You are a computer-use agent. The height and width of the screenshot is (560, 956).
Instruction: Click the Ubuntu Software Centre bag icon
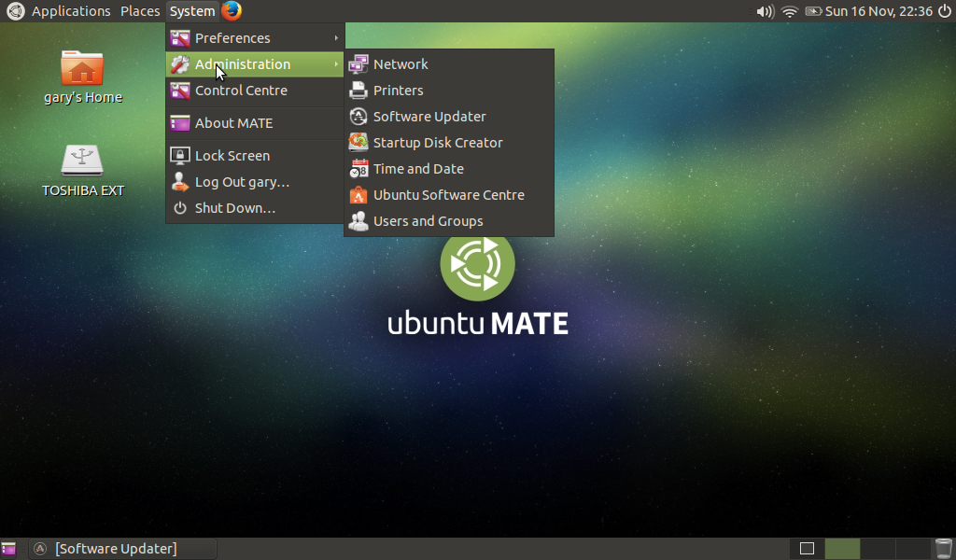coord(358,195)
